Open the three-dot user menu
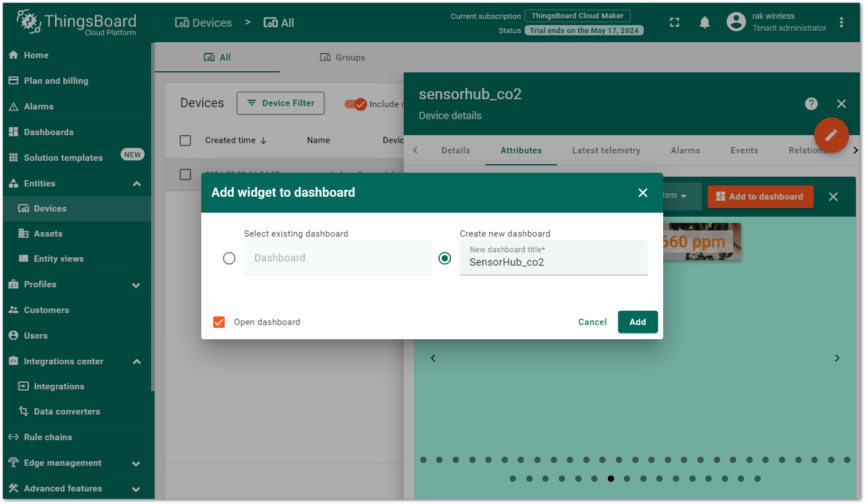The height and width of the screenshot is (504, 865). click(842, 22)
